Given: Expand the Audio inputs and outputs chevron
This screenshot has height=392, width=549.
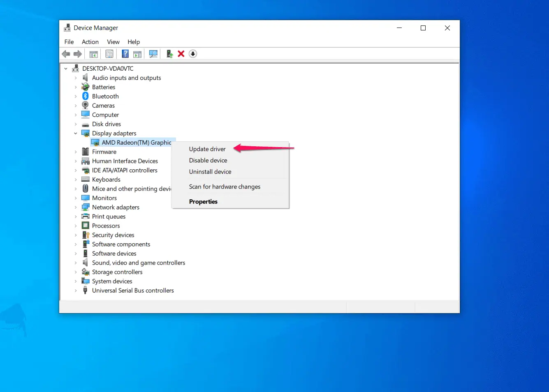Looking at the screenshot, I should (76, 78).
